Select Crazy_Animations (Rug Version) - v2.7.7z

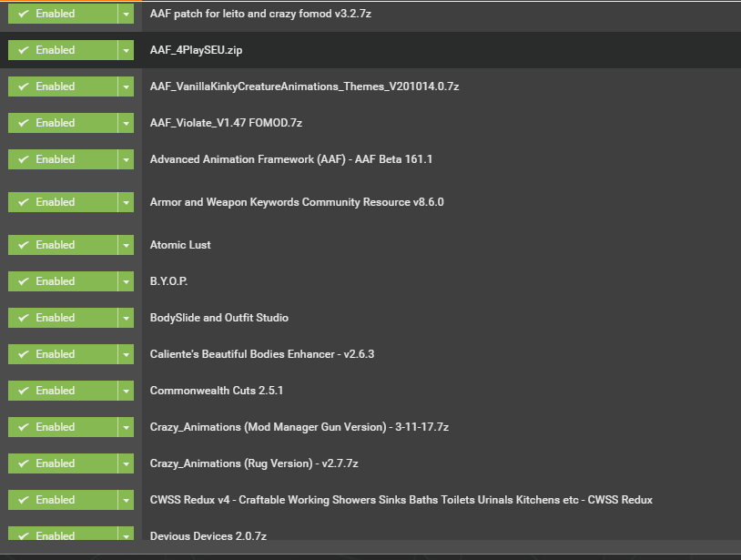pyautogui.click(x=254, y=463)
